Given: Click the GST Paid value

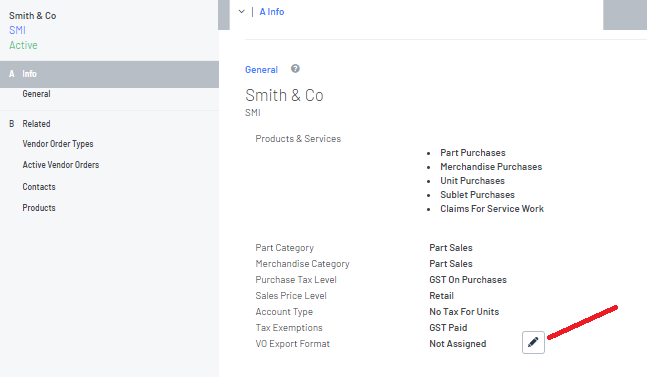Looking at the screenshot, I should coord(448,328).
